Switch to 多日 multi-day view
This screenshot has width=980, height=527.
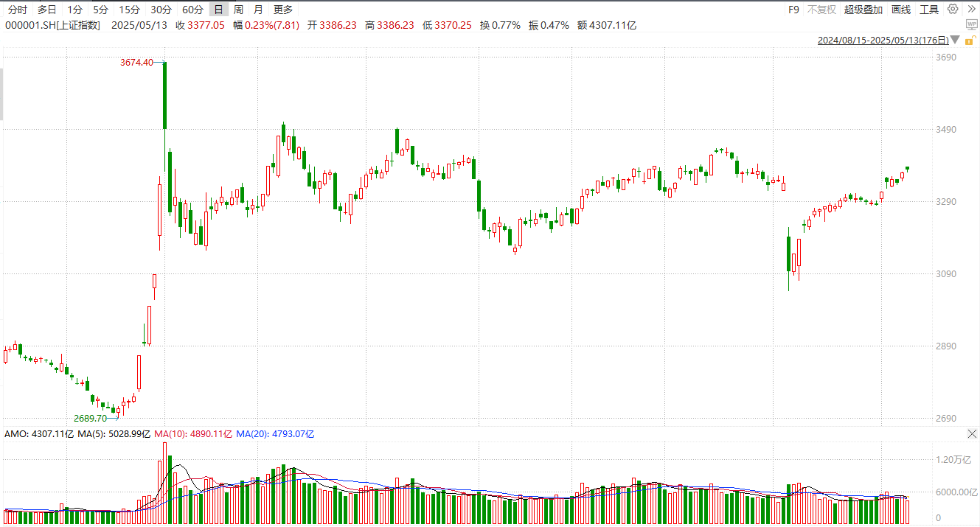click(x=46, y=10)
